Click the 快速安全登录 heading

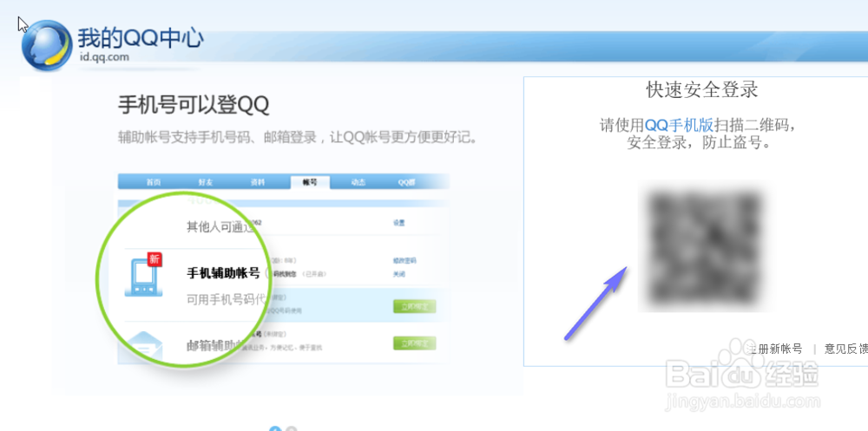pos(702,89)
